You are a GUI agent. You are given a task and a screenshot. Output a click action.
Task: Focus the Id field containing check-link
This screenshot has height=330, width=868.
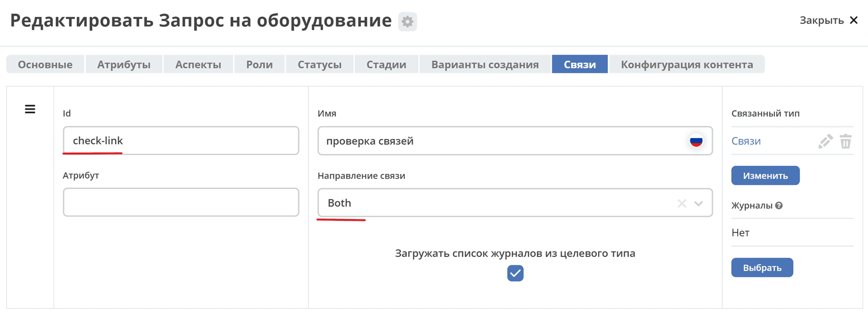[x=181, y=140]
